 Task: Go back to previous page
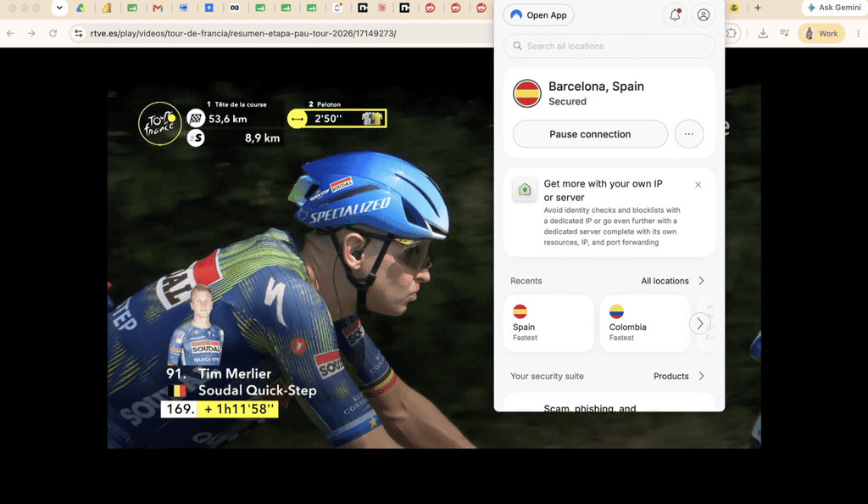pyautogui.click(x=10, y=33)
